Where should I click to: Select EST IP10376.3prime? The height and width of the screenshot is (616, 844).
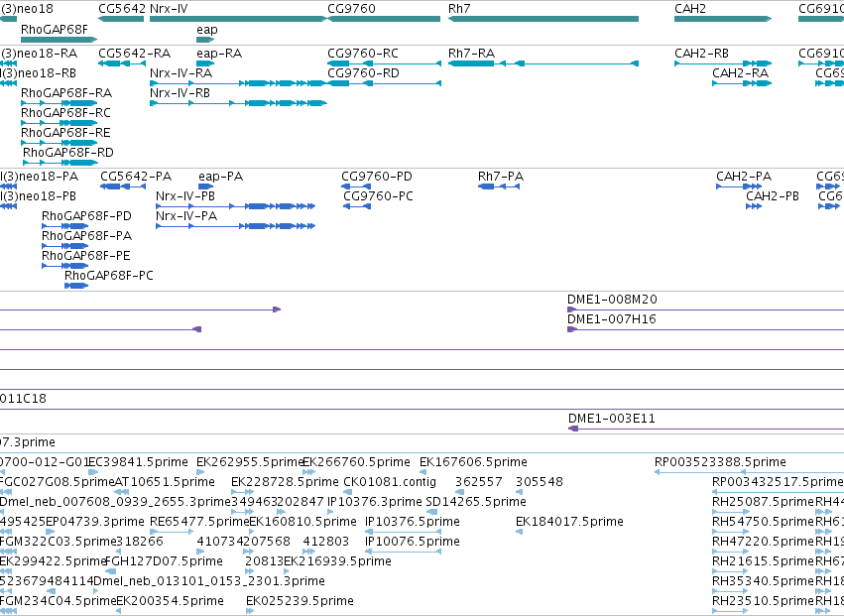(330, 512)
